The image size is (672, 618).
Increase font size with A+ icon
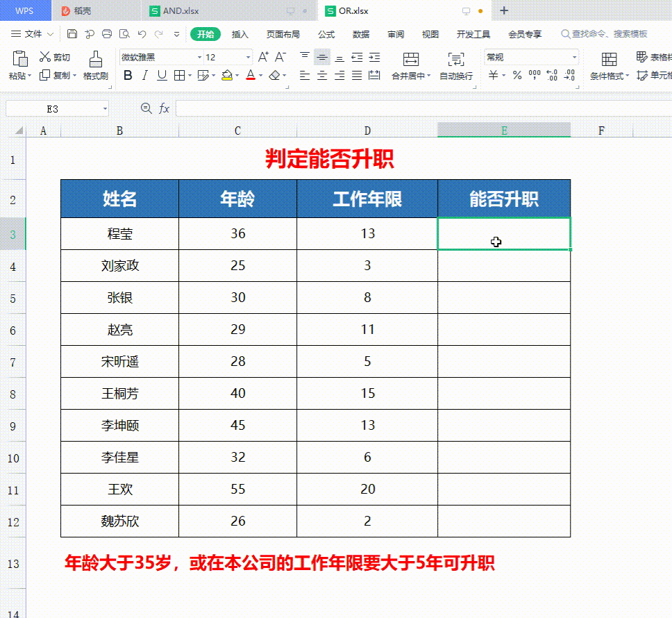pos(263,56)
